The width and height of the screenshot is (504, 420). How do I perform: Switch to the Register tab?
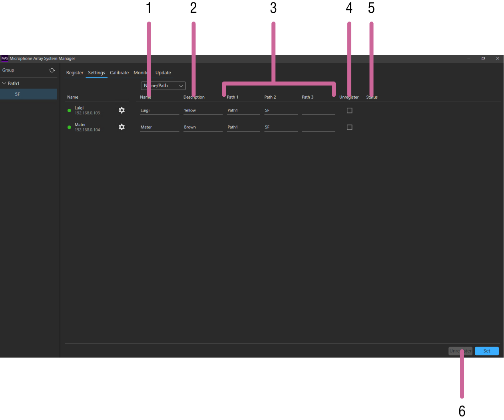pyautogui.click(x=75, y=73)
